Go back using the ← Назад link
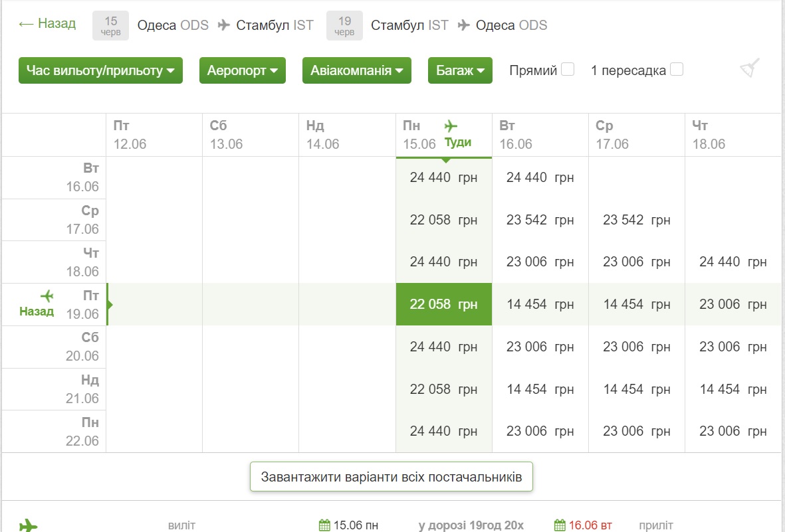 (x=47, y=24)
